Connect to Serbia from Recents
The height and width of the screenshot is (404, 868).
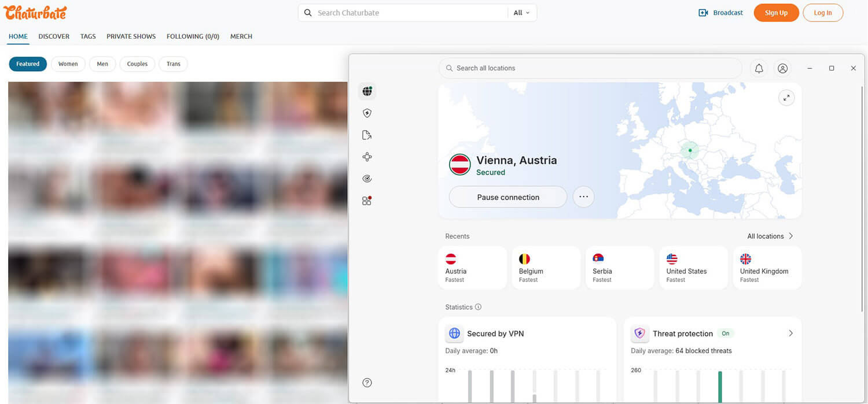pyautogui.click(x=620, y=268)
